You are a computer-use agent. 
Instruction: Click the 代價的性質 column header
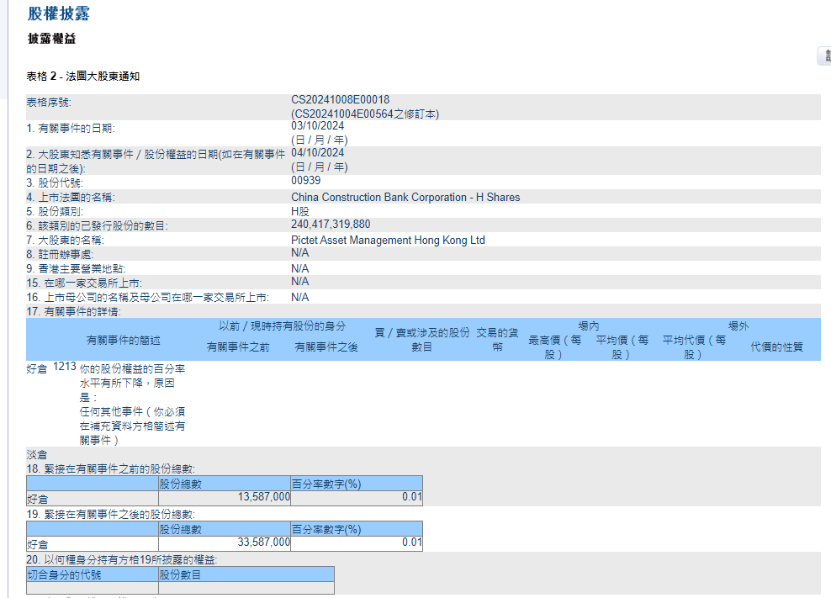(776, 347)
